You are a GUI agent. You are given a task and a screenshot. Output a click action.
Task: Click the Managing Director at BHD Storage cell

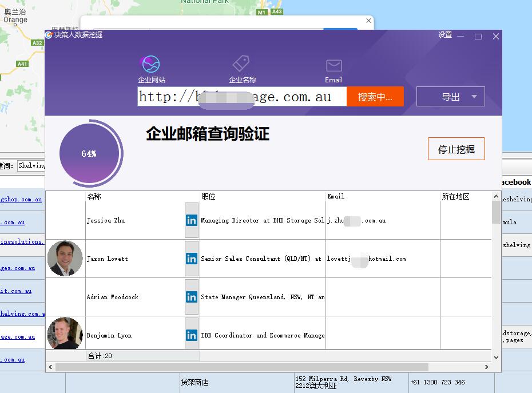coord(263,221)
